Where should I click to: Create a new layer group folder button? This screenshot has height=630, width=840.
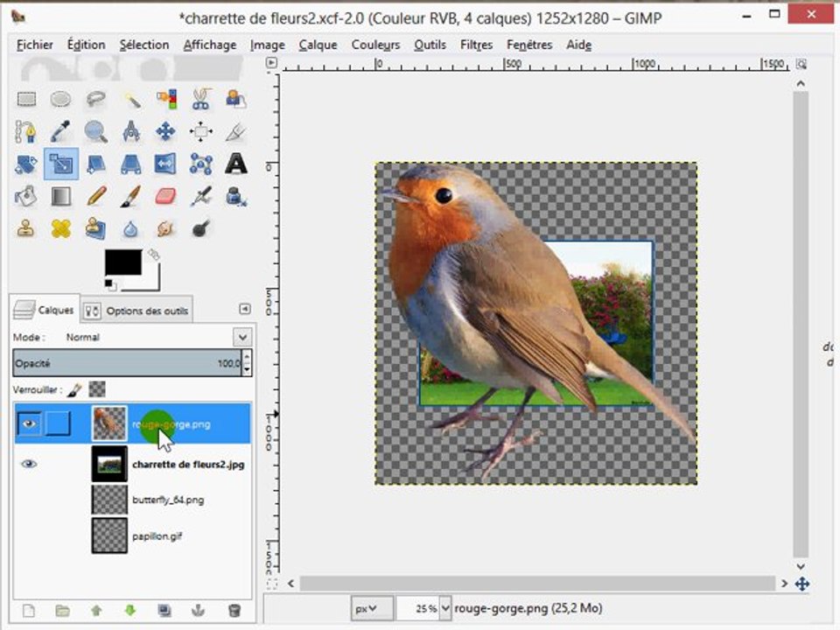[x=63, y=611]
